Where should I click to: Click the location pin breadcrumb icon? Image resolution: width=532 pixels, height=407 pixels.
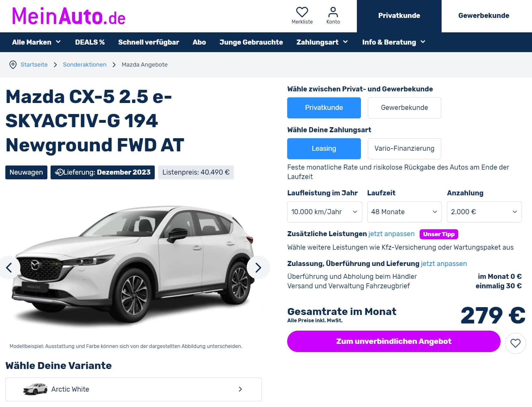pos(13,65)
